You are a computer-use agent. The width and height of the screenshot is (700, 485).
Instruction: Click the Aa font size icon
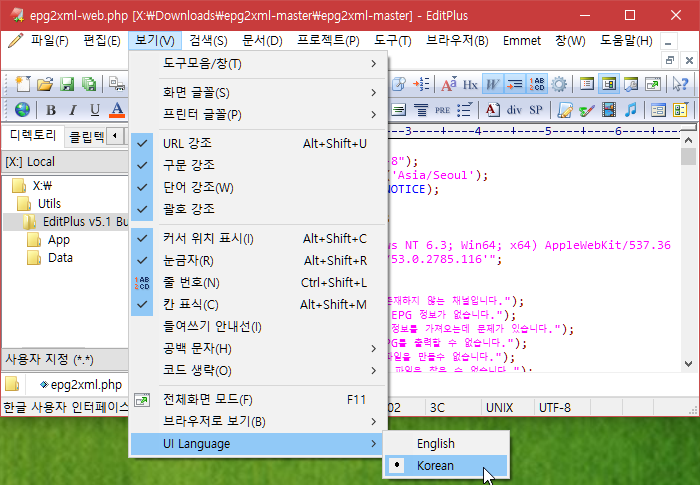pos(449,84)
